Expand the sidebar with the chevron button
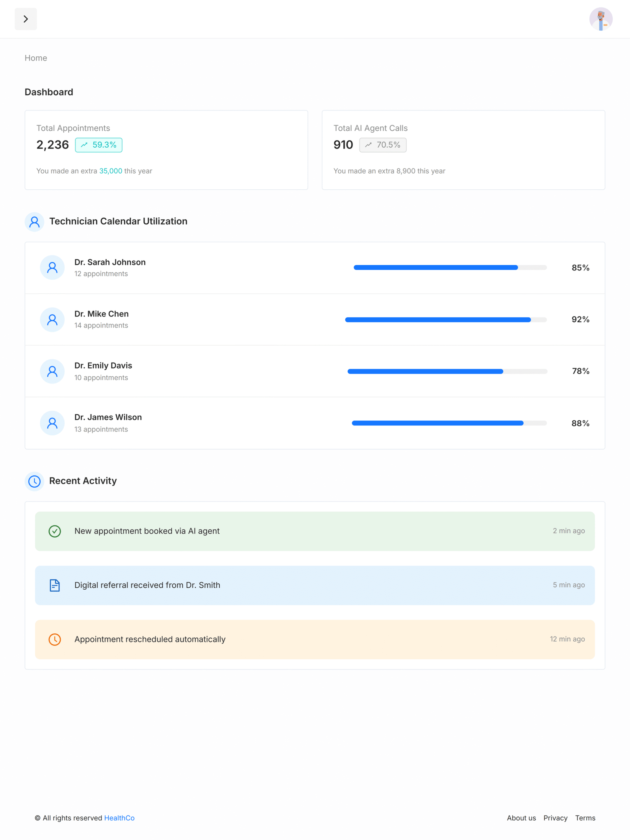630x840 pixels. click(26, 19)
